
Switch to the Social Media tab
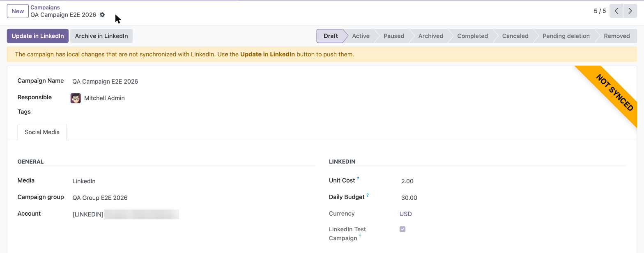[x=42, y=132]
